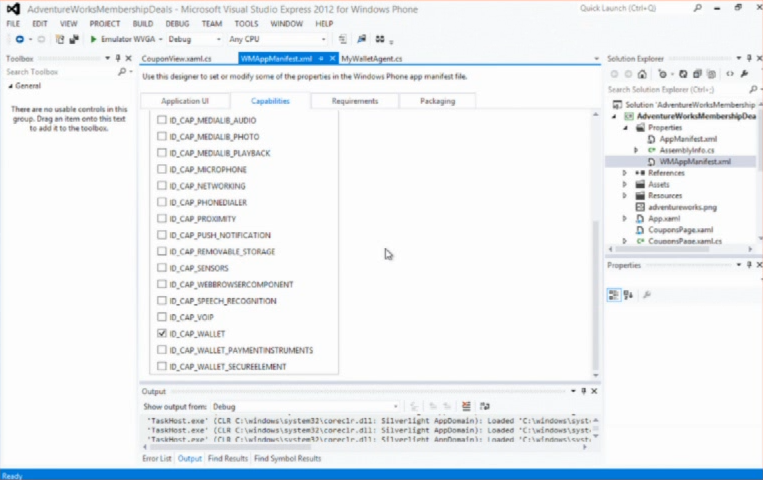Click Solution Explorer Refresh icon
Image resolution: width=763 pixels, height=480 pixels.
[683, 74]
